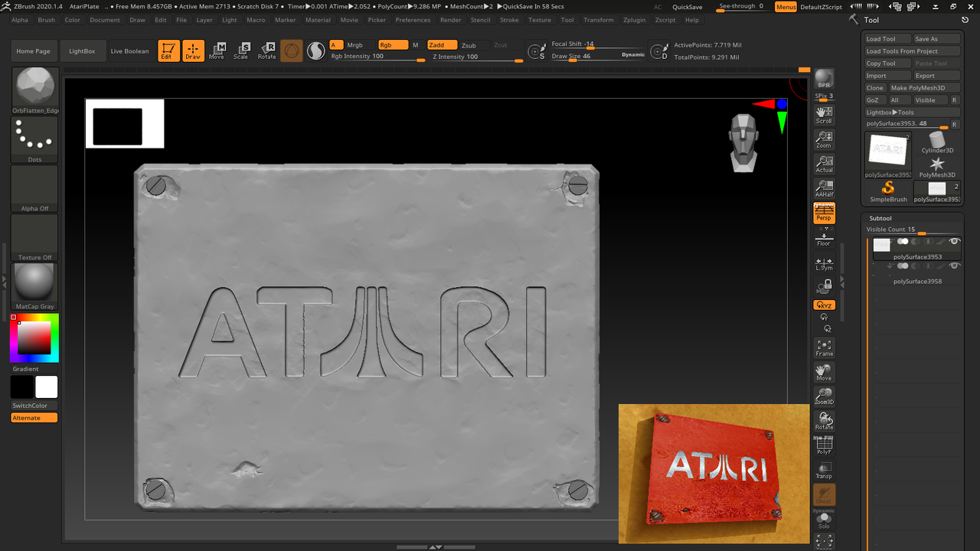Image resolution: width=980 pixels, height=551 pixels.
Task: Open the Alpha menu
Action: pyautogui.click(x=20, y=20)
